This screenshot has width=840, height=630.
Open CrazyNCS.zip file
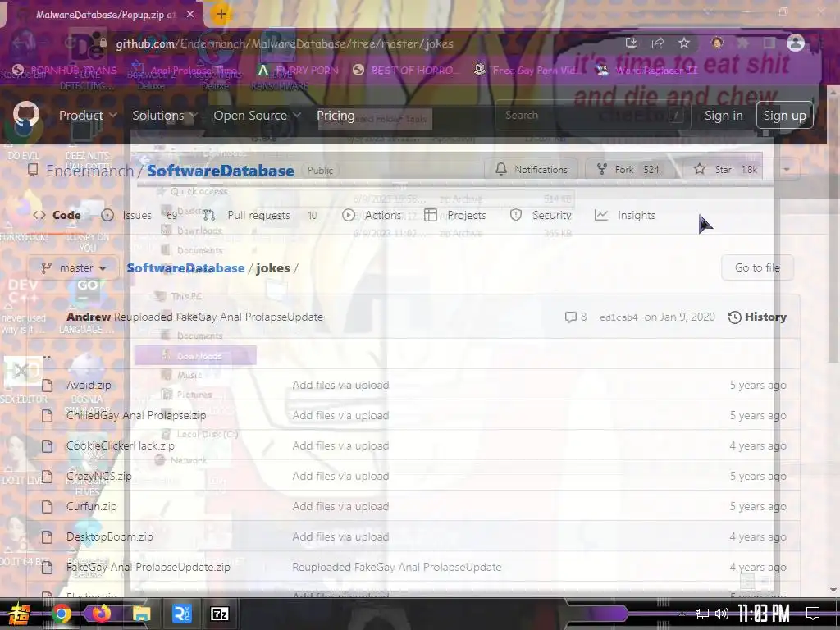tap(99, 477)
